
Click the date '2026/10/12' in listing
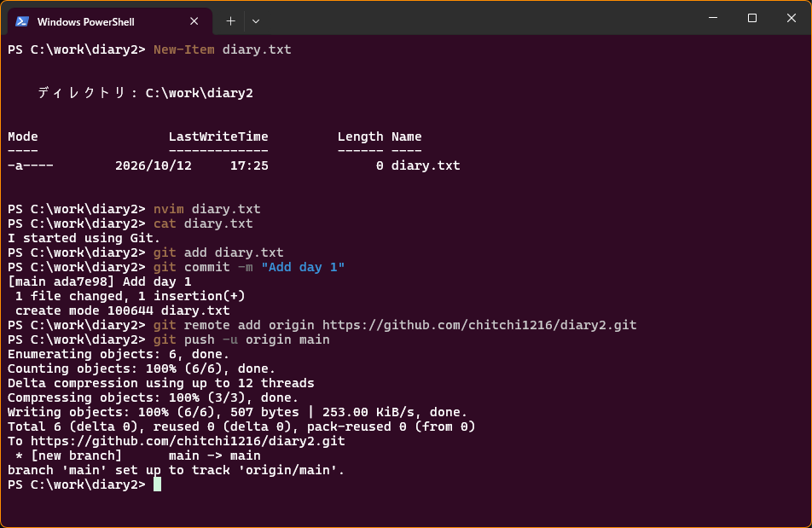pos(154,165)
